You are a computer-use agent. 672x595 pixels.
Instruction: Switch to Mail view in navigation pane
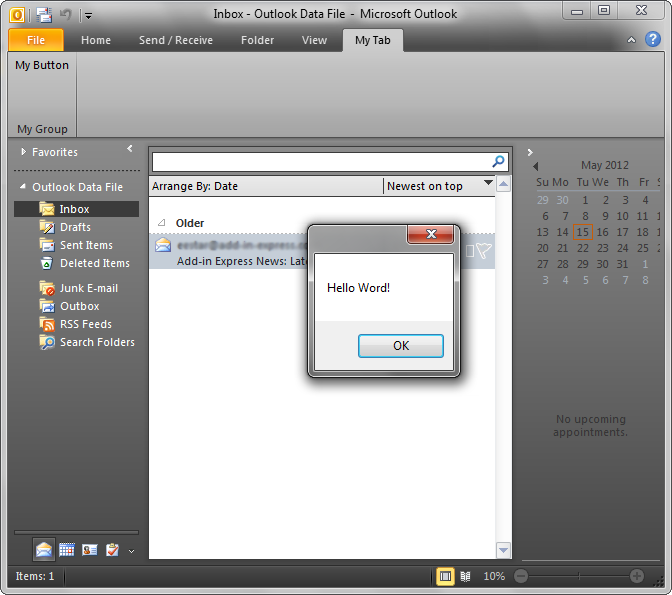point(44,550)
